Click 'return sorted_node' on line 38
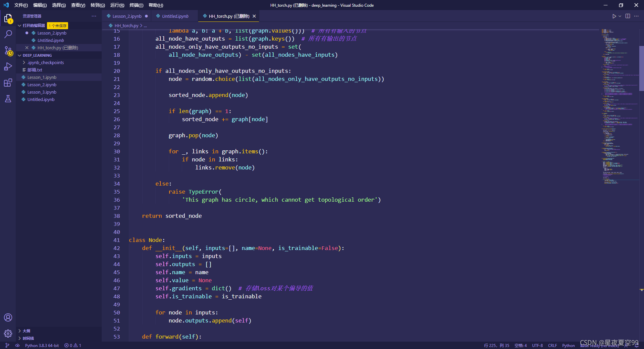 pyautogui.click(x=172, y=216)
